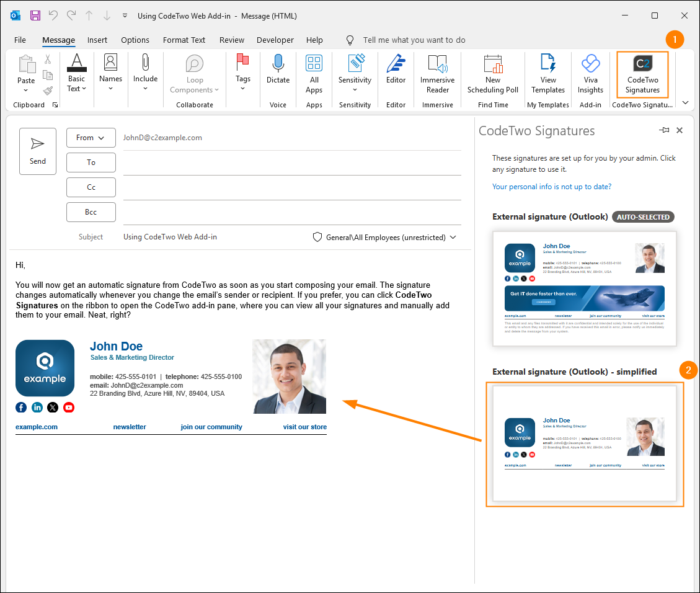Click the To address input field

click(292, 163)
